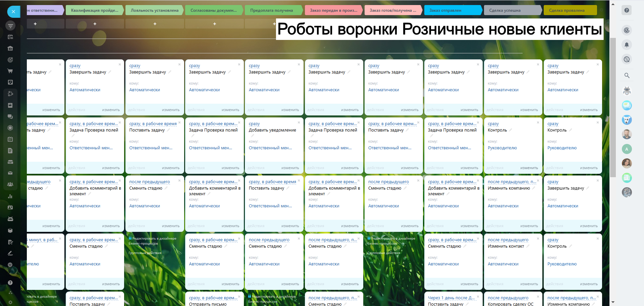Open the document icon in left sidebar
Image resolution: width=644 pixels, height=306 pixels.
click(10, 151)
